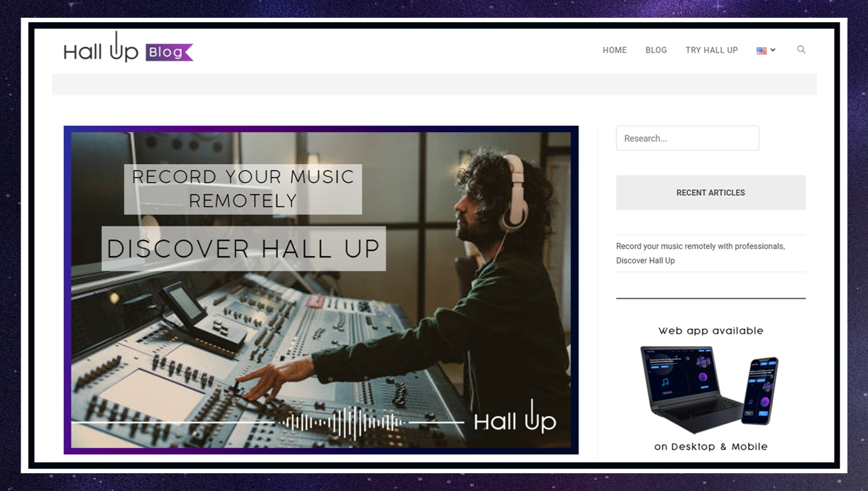Go to the BLOG menu item
The width and height of the screenshot is (868, 491).
[656, 50]
